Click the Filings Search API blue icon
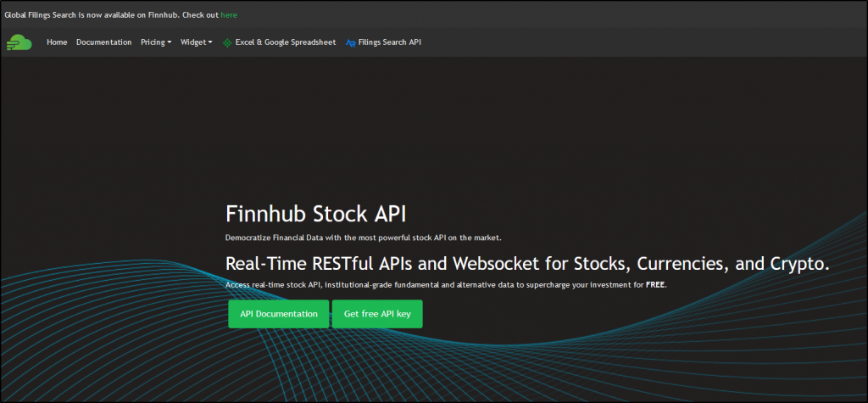The width and height of the screenshot is (868, 403). pyautogui.click(x=350, y=42)
